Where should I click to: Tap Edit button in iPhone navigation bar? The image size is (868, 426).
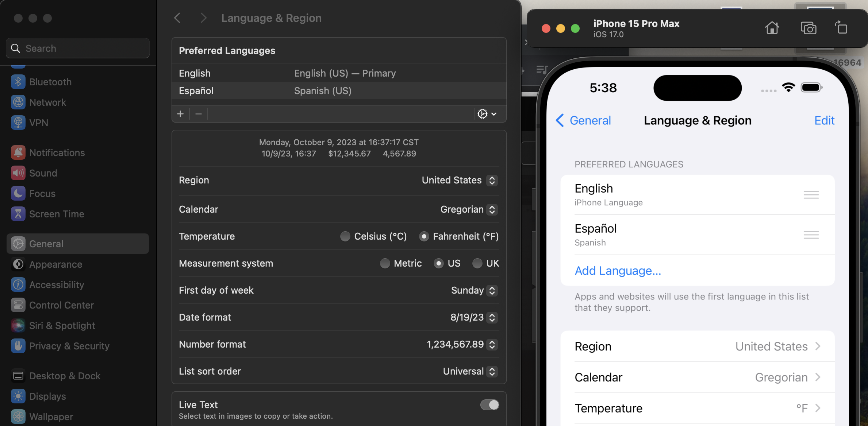pos(824,120)
